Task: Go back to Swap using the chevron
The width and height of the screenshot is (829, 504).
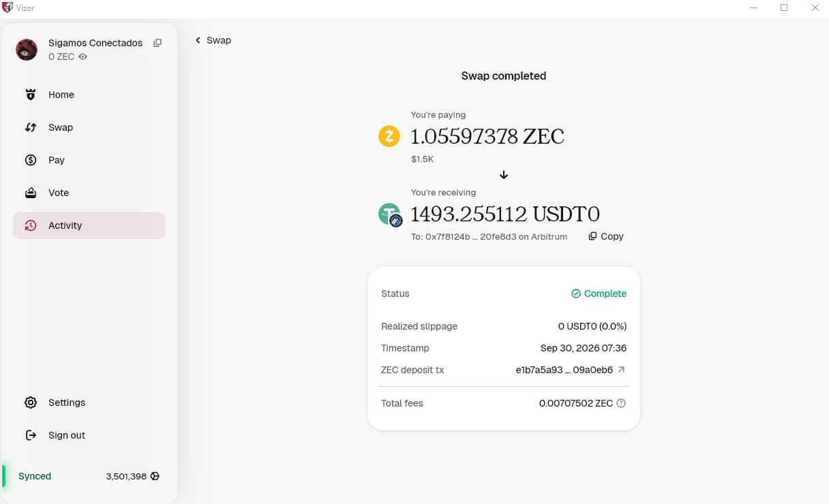Action: tap(198, 40)
